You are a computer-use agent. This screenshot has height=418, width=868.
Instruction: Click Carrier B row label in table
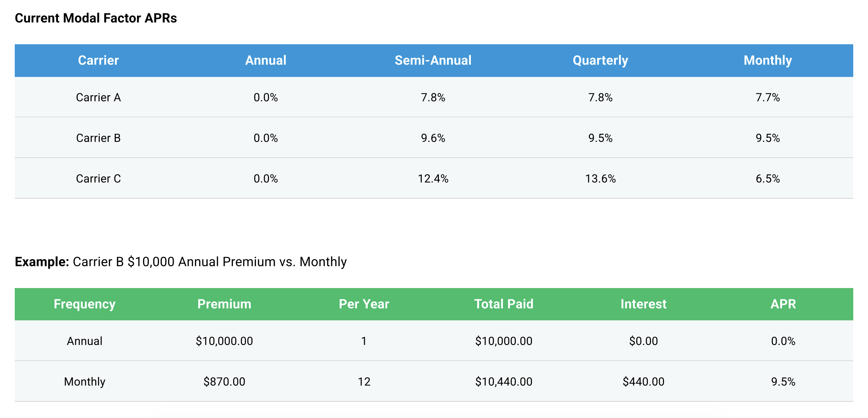click(x=98, y=138)
